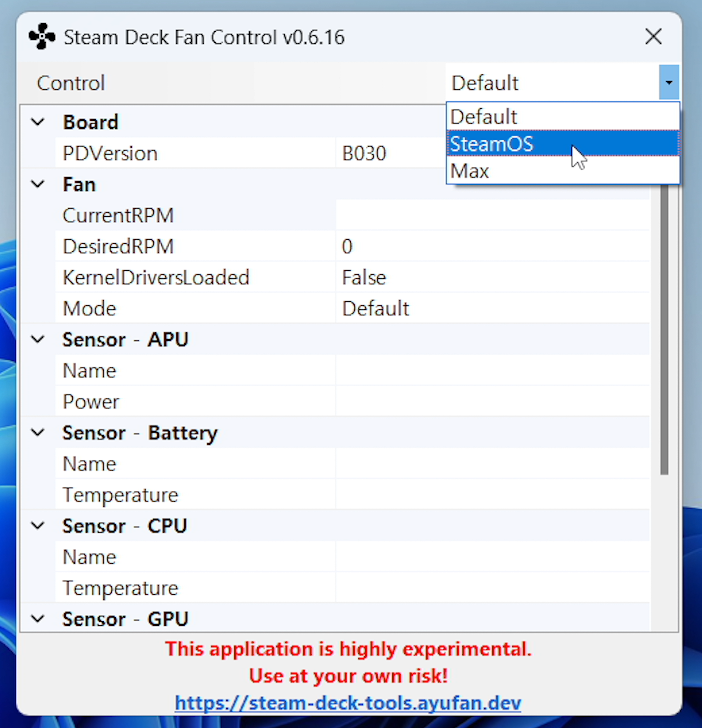Click the False value for KernelDriversLoaded
Screen dimensions: 702x728
(364, 278)
